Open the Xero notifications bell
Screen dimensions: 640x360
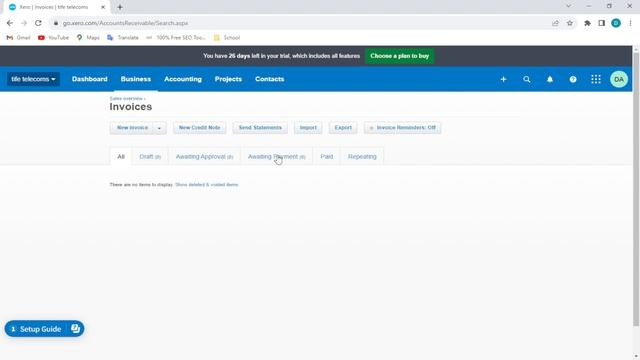tap(550, 79)
